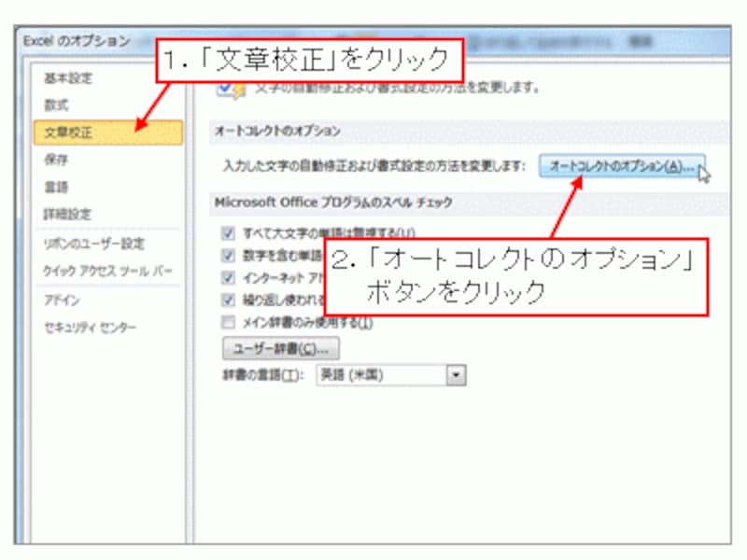747x560 pixels.
Task: Open クイック アクセス ツール バー category
Action: click(x=107, y=271)
